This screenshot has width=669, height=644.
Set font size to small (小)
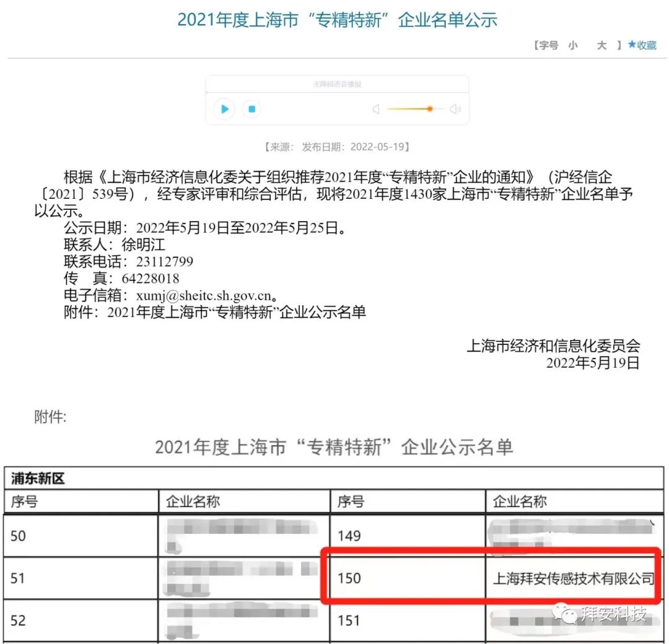tap(573, 45)
